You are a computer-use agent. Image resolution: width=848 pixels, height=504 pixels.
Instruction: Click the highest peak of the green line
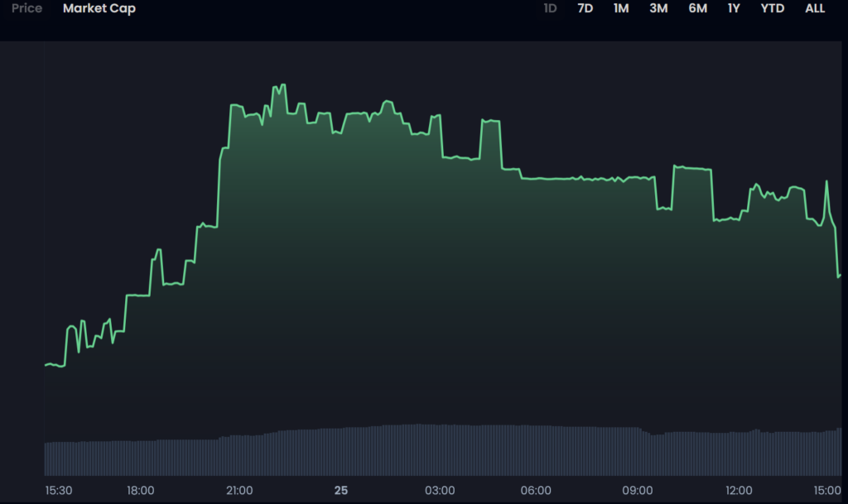[283, 85]
